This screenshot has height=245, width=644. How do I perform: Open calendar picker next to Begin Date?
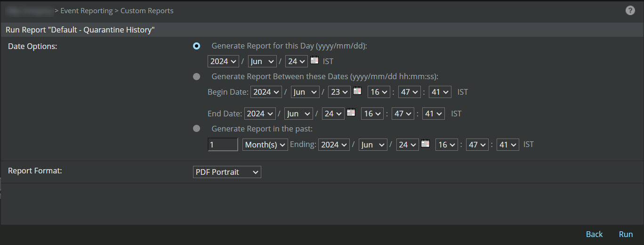357,91
